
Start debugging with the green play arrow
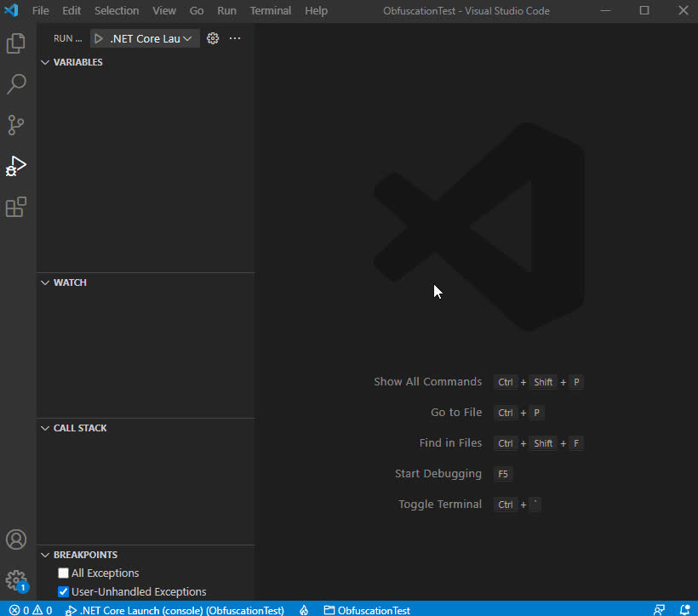tap(97, 37)
